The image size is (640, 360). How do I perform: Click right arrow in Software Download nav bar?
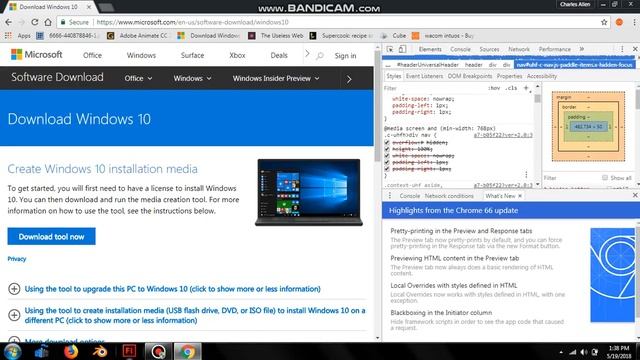coord(349,79)
